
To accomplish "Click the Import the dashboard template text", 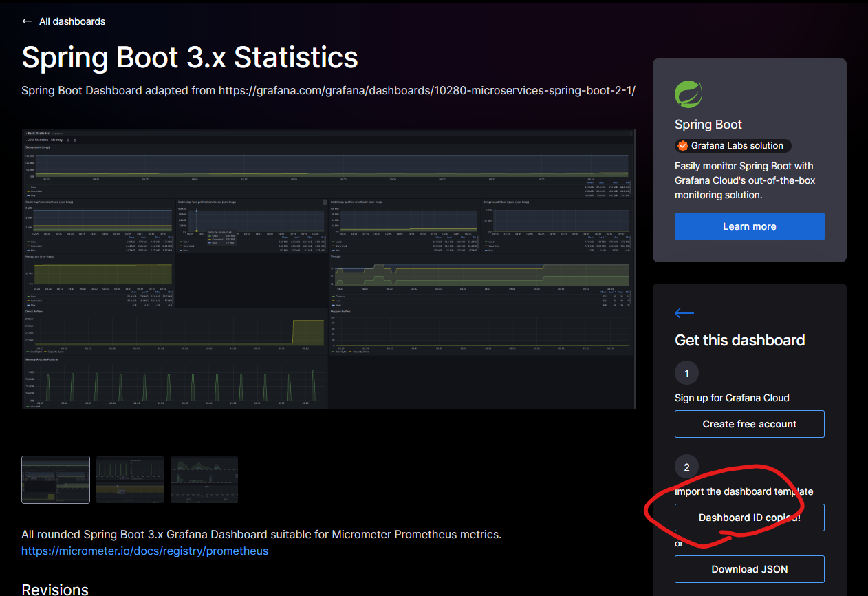I will pos(744,491).
